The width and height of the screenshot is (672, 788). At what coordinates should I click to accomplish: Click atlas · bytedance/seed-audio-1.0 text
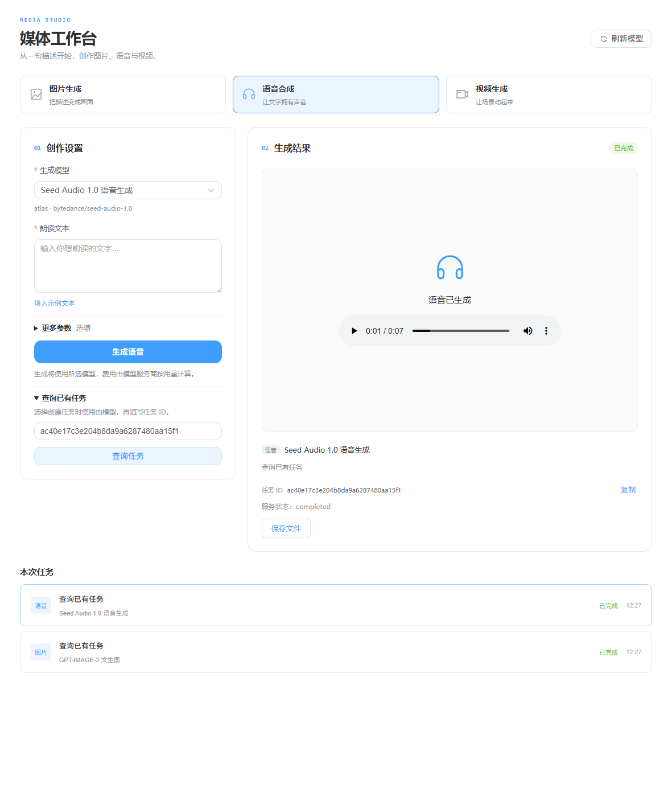[x=83, y=208]
